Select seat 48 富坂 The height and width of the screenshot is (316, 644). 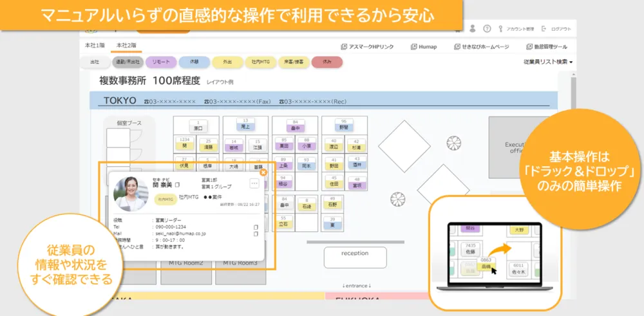(357, 182)
